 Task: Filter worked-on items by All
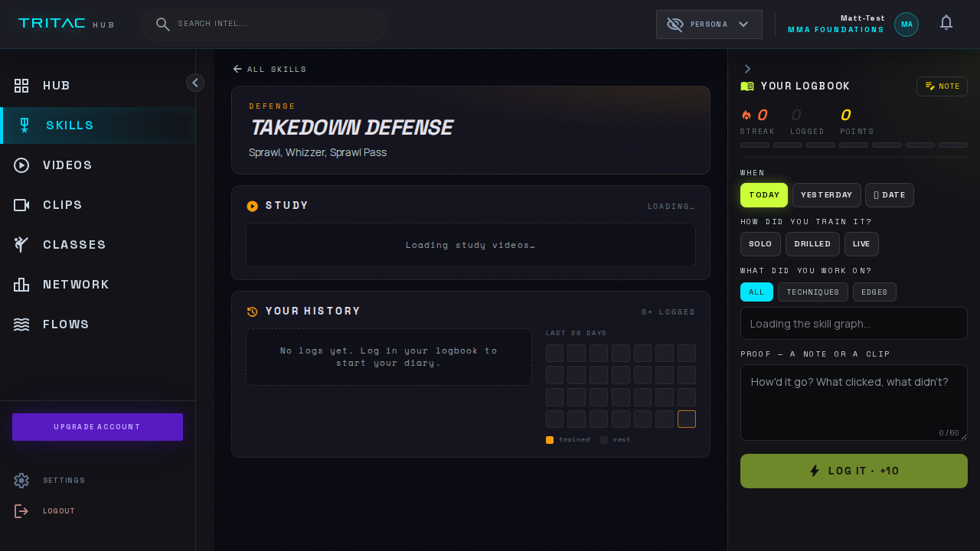[756, 292]
